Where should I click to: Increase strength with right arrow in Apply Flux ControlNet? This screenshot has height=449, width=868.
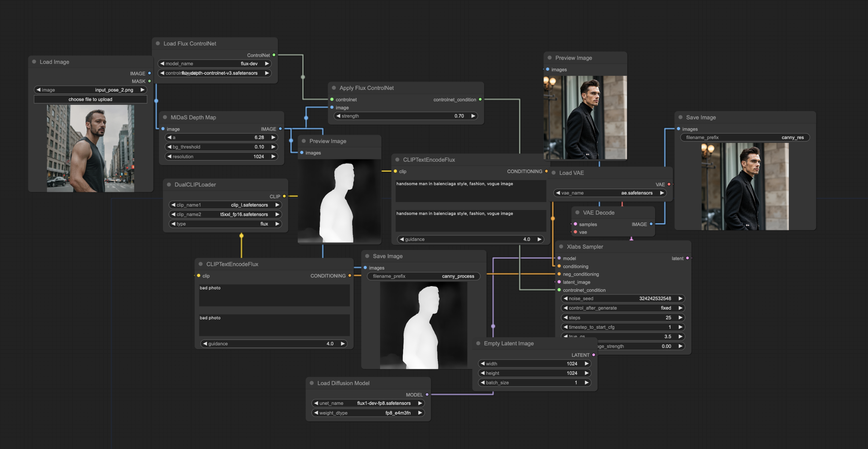coord(474,116)
